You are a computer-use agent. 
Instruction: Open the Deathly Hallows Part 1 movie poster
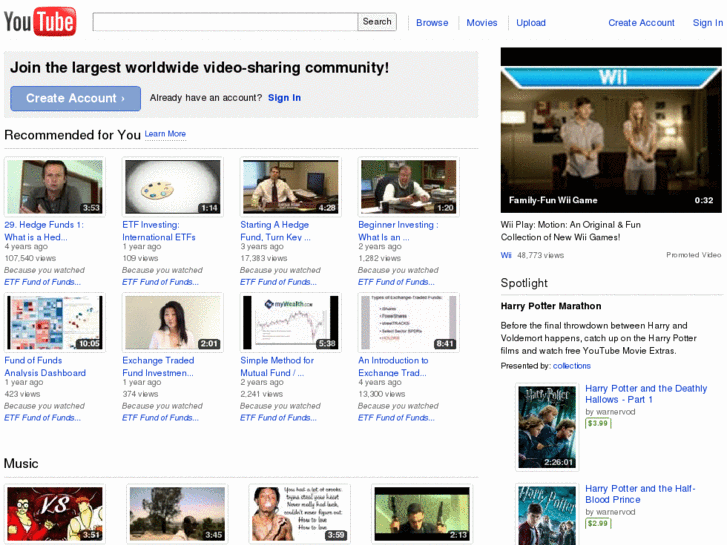click(x=547, y=426)
